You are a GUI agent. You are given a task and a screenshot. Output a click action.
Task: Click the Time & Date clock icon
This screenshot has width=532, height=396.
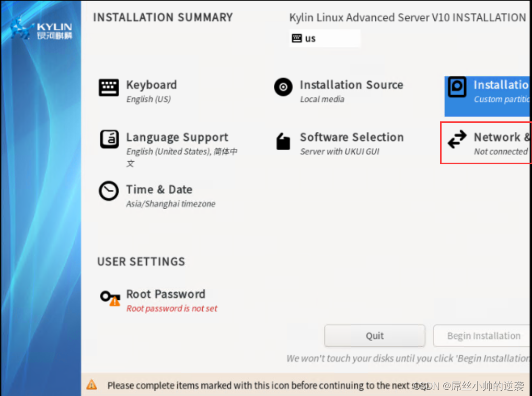(x=109, y=191)
